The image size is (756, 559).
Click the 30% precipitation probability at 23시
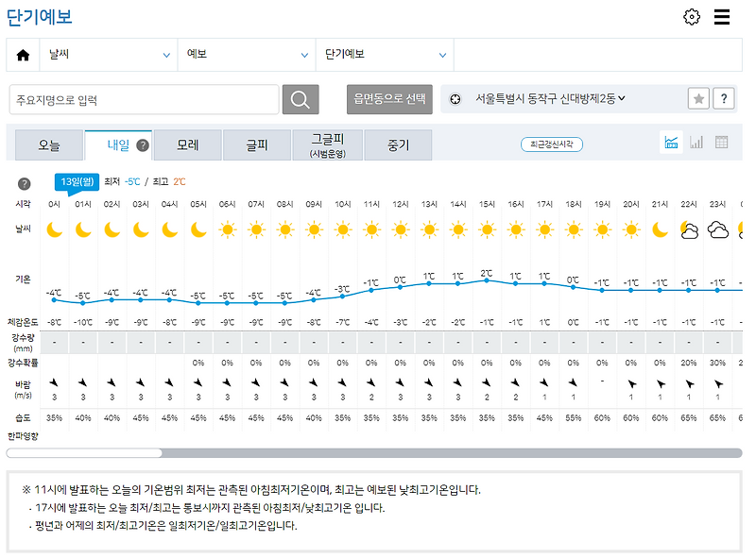tap(717, 363)
